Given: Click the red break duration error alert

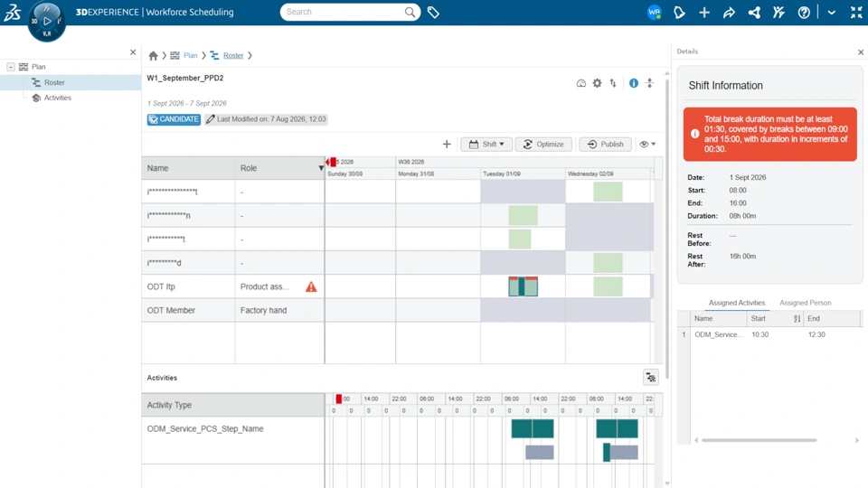Looking at the screenshot, I should (x=770, y=135).
